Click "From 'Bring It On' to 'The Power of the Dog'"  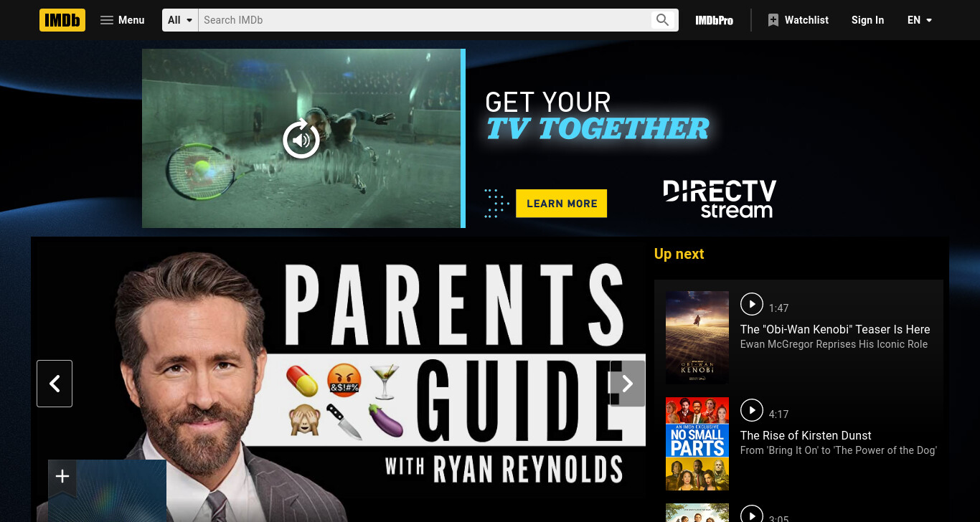(839, 450)
